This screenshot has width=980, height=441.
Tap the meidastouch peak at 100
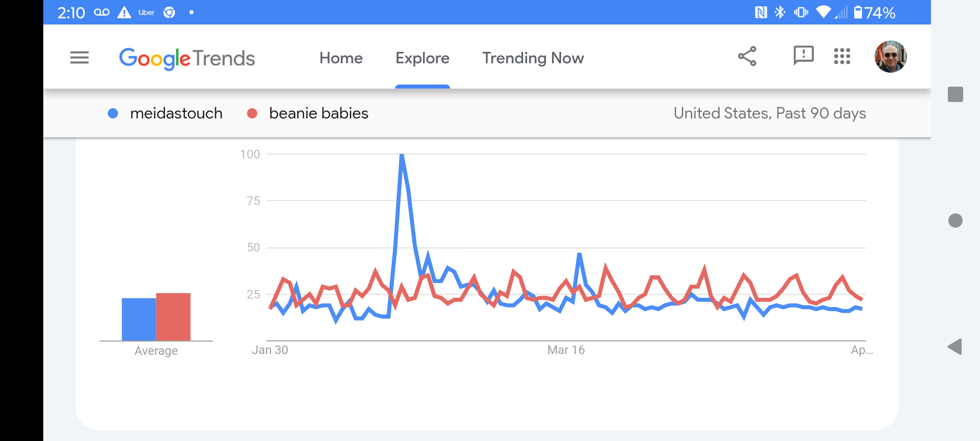402,155
